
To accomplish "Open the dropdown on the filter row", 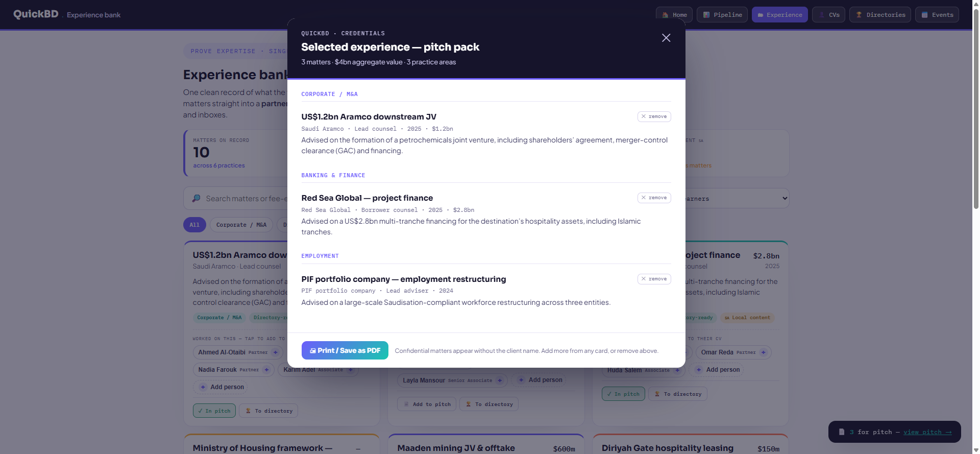I will (x=737, y=198).
